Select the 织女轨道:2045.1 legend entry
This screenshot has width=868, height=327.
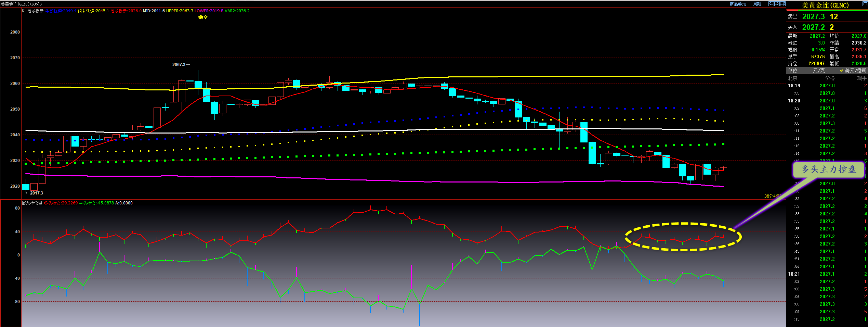click(93, 11)
